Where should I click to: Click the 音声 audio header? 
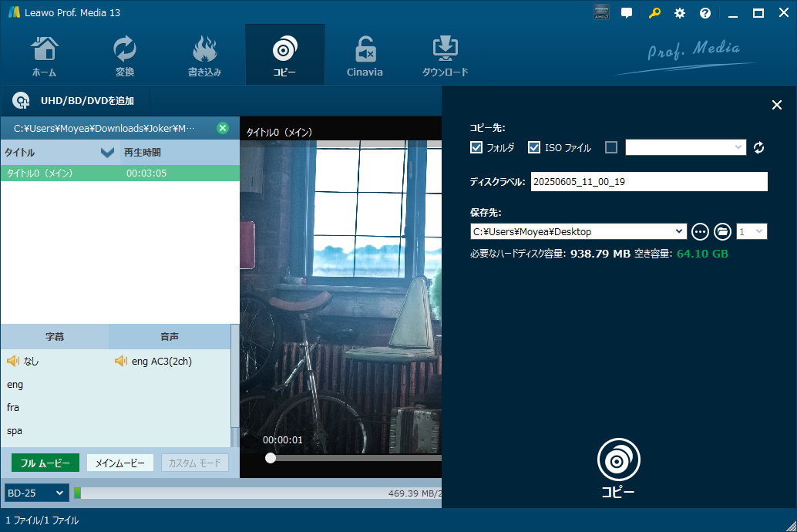(170, 336)
